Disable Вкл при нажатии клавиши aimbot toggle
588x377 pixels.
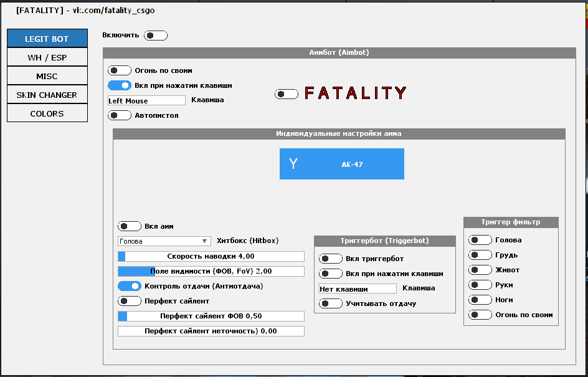point(120,85)
